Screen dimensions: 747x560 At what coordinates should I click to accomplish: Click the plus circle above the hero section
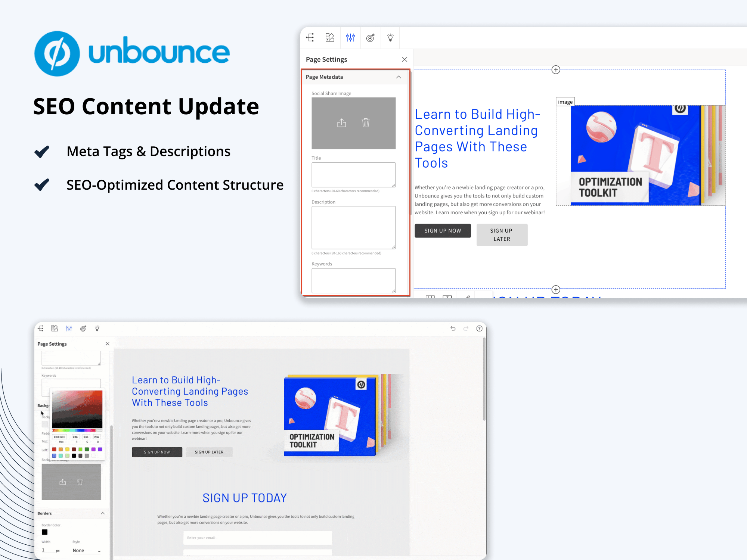click(x=556, y=70)
